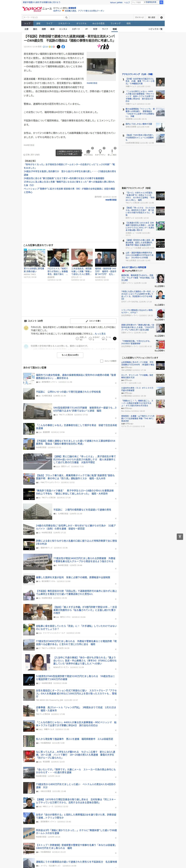Open related article about 14歳女子中学生
This screenshot has width=186, height=868.
(70, 173)
